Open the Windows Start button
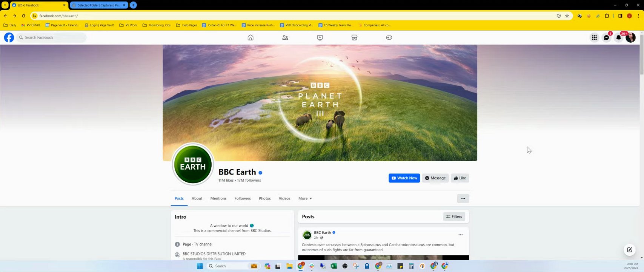 [x=200, y=266]
